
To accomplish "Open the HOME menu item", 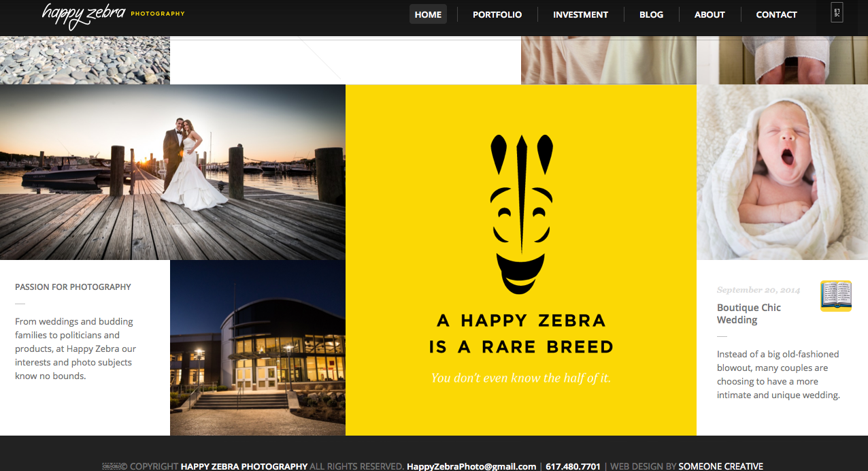I will pos(428,14).
